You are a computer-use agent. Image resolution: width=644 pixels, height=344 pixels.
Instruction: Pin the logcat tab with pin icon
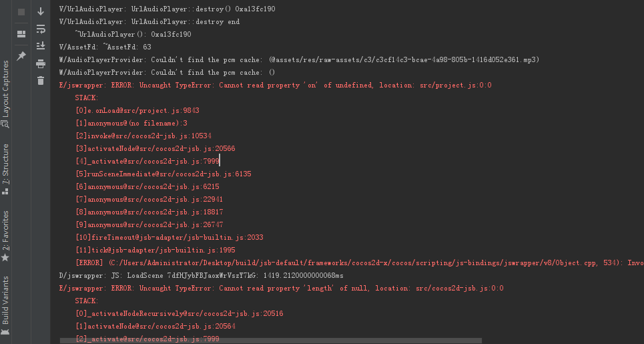(21, 56)
